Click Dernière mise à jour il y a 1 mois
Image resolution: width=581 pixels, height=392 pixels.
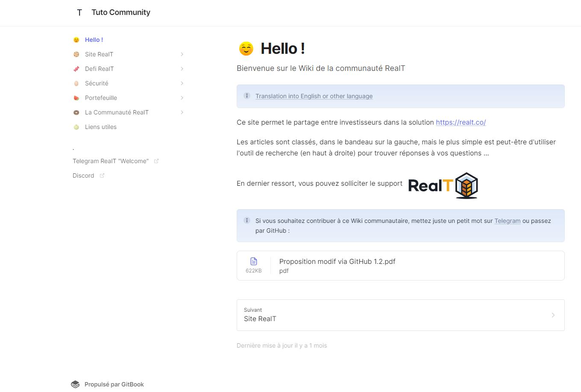[x=282, y=345]
